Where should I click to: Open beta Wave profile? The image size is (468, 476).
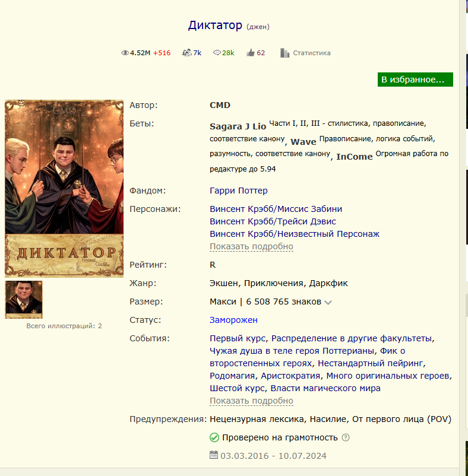[x=303, y=142]
